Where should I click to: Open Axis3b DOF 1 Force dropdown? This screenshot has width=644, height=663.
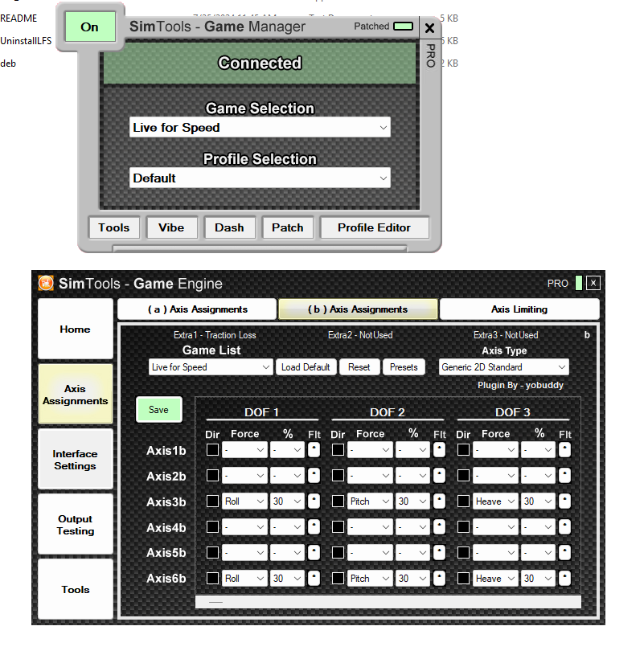(244, 501)
